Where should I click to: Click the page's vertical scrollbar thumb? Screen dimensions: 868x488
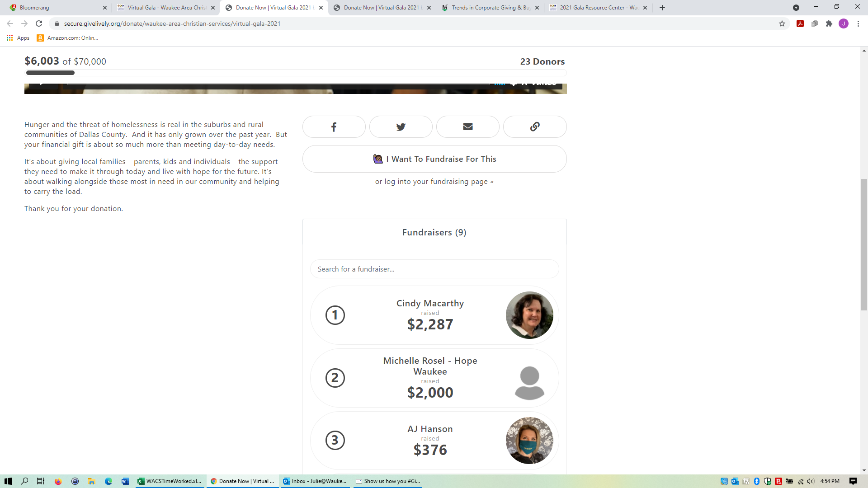(x=864, y=244)
